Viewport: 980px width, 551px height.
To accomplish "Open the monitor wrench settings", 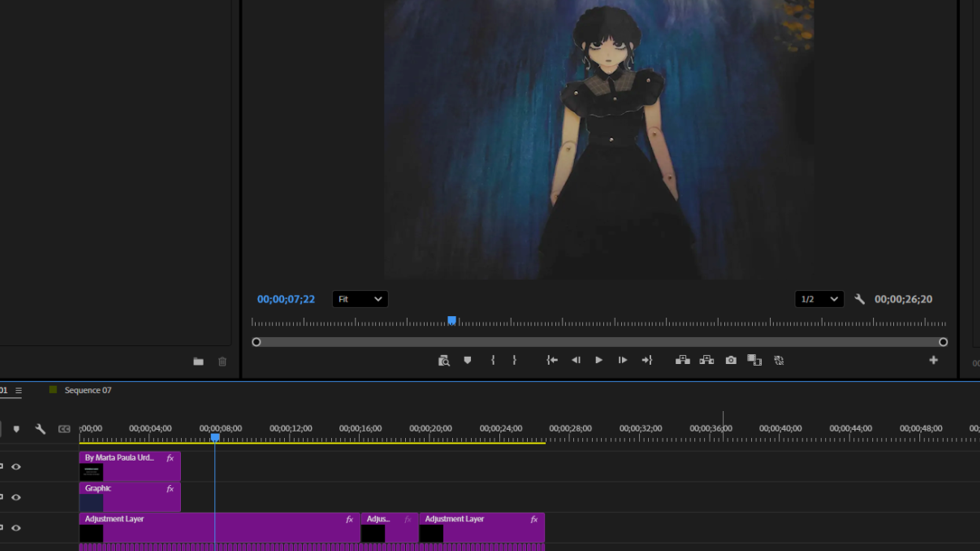I will pos(860,299).
